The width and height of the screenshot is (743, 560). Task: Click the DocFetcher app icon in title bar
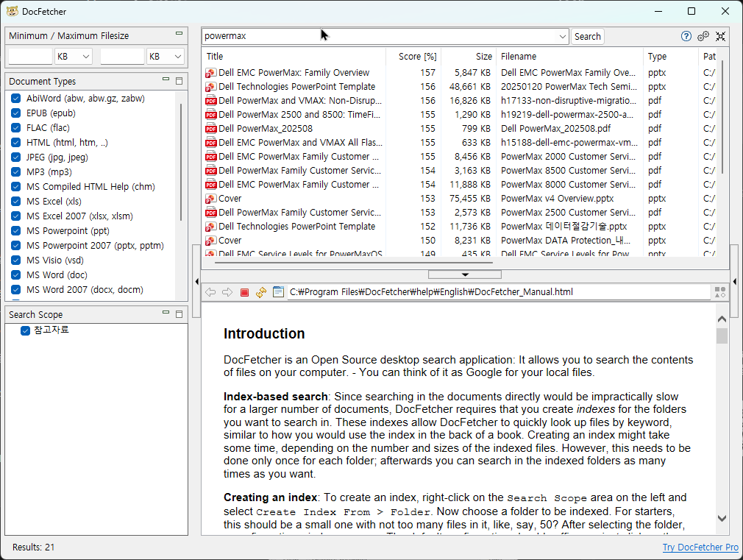point(13,11)
